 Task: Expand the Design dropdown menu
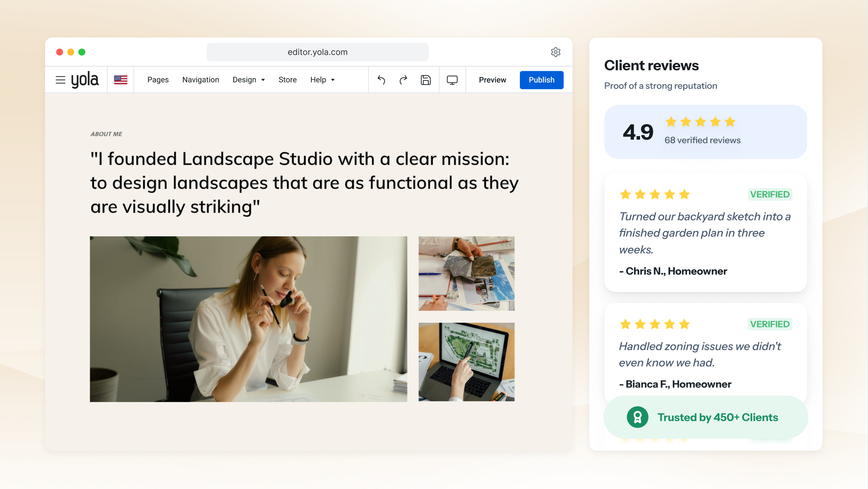pyautogui.click(x=249, y=80)
